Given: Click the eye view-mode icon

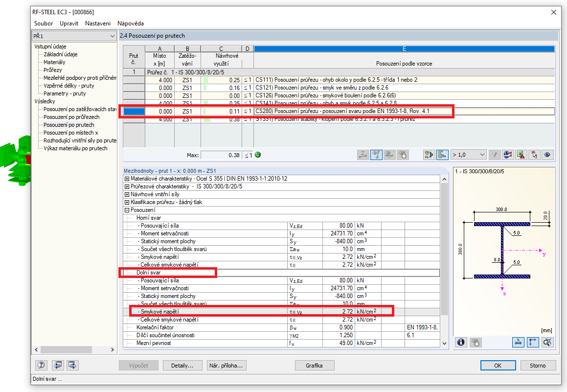Looking at the screenshot, I should (x=547, y=155).
